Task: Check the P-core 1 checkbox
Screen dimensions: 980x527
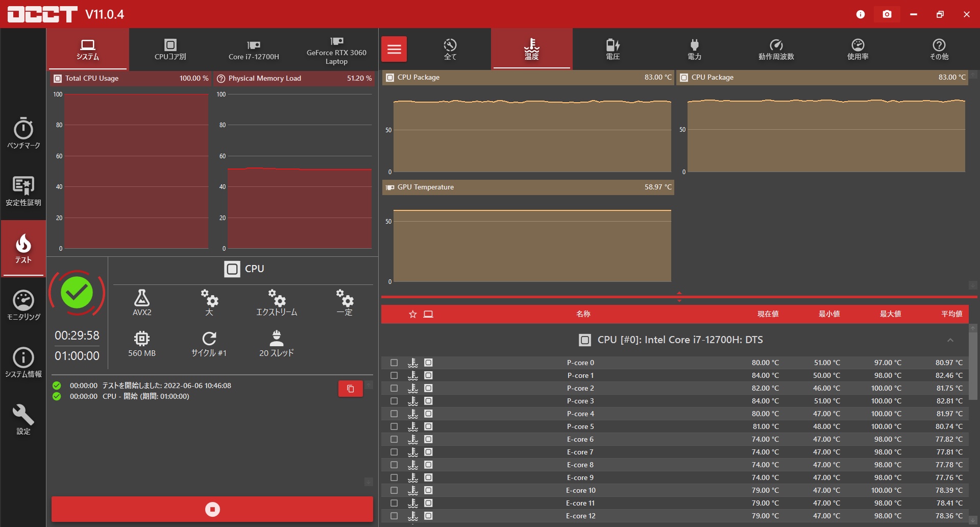Action: (x=394, y=375)
